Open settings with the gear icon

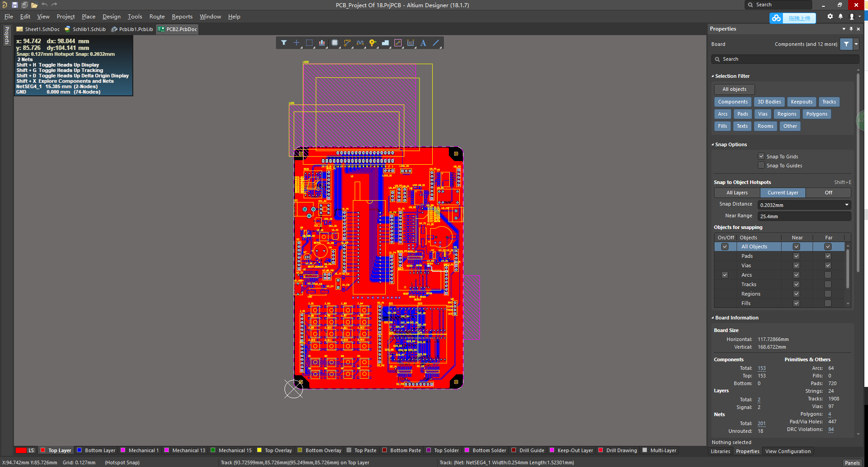[830, 16]
